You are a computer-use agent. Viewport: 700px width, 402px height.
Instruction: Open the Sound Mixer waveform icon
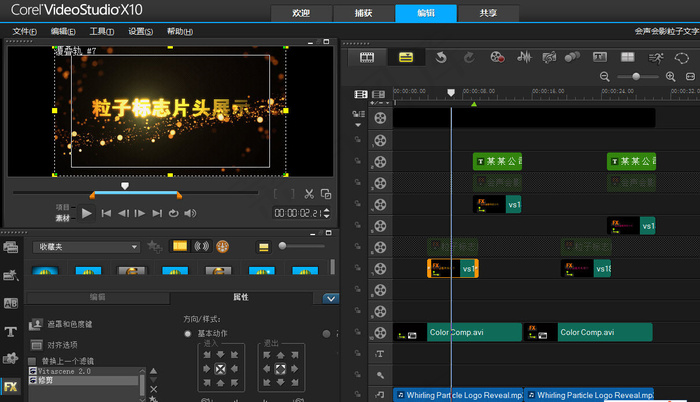[522, 57]
